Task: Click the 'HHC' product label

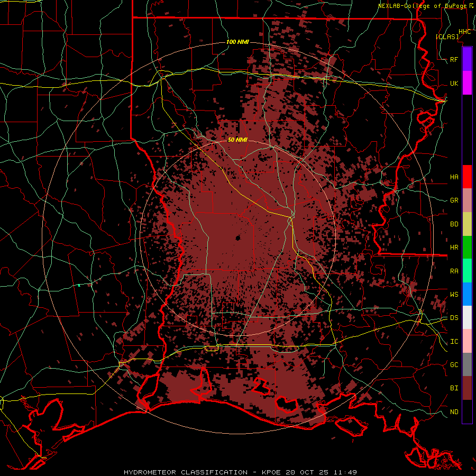Action: (464, 31)
